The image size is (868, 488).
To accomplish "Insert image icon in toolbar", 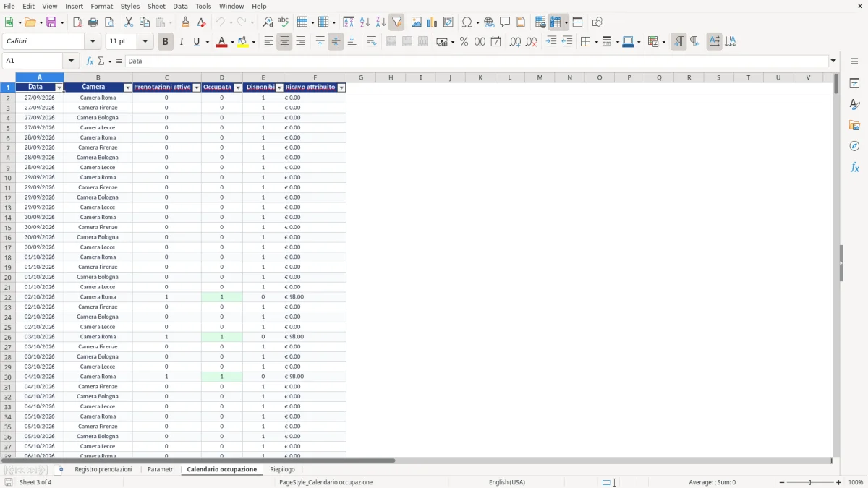I will (417, 22).
